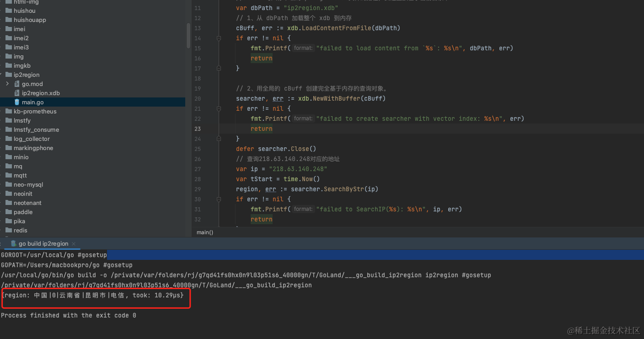
Task: Click defer searcher.Close() on line 25
Action: [276, 149]
